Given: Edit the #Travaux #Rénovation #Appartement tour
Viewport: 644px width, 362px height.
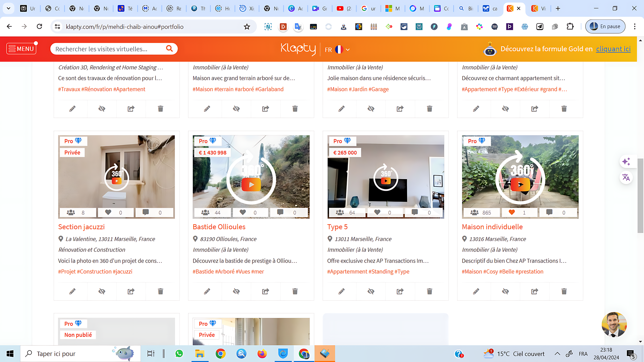Looking at the screenshot, I should (x=73, y=108).
